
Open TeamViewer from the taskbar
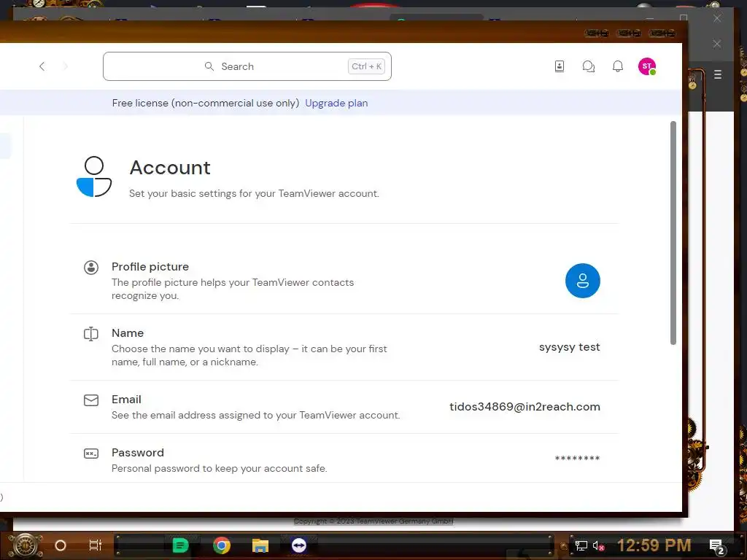tap(298, 545)
